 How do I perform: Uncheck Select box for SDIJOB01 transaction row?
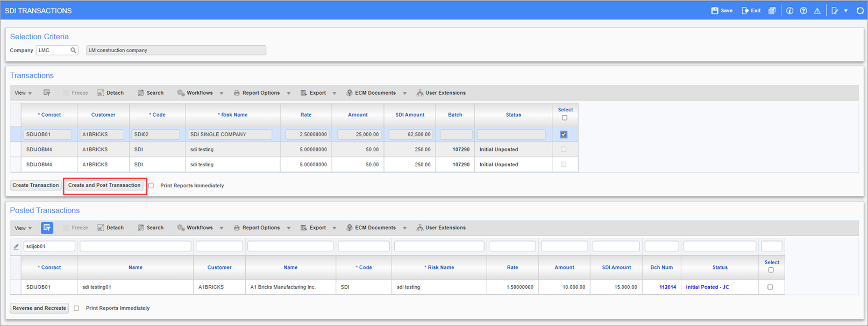[564, 134]
